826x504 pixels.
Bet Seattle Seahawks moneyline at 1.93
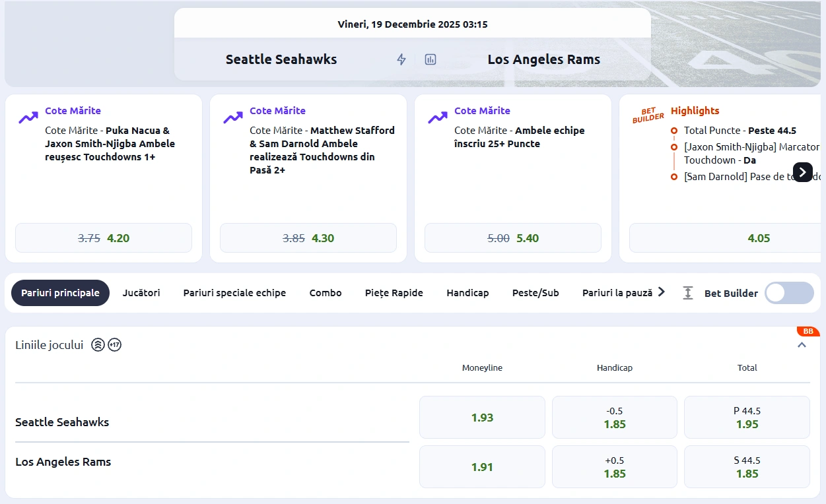pos(482,418)
